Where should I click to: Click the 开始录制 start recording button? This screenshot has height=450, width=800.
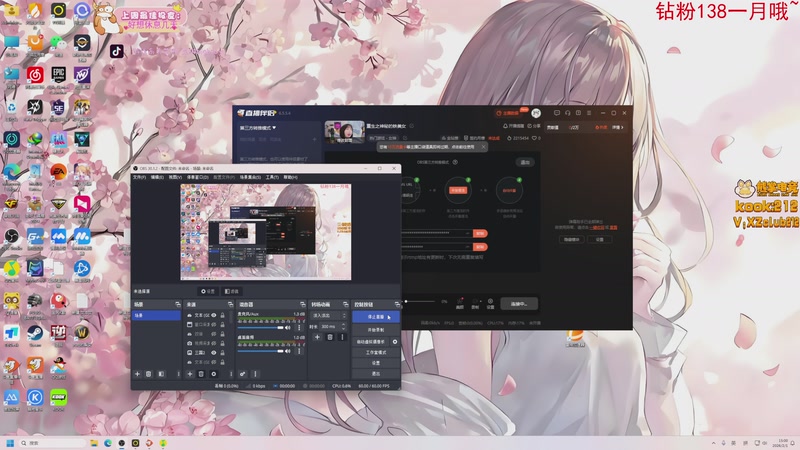(x=376, y=330)
